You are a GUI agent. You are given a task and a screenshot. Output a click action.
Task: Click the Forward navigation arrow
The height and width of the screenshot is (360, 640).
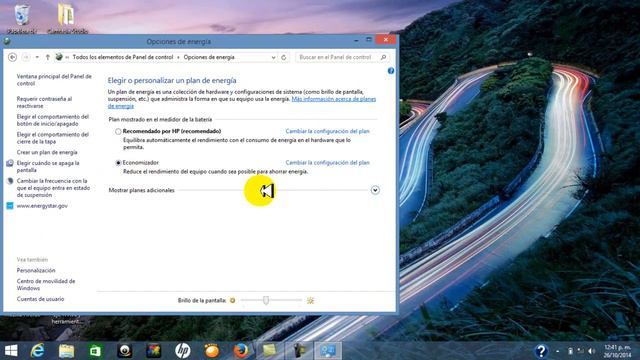click(x=26, y=57)
